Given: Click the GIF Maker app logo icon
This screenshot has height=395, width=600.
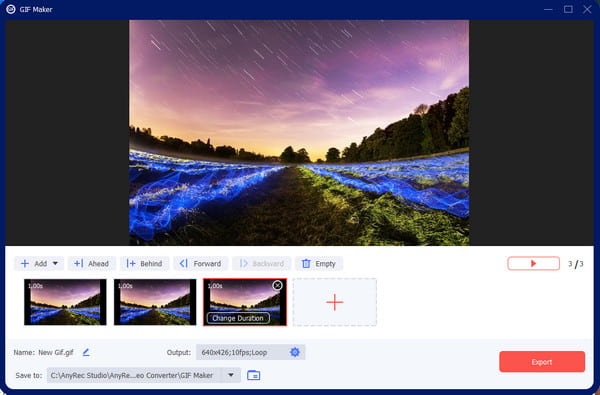Looking at the screenshot, I should pos(11,9).
